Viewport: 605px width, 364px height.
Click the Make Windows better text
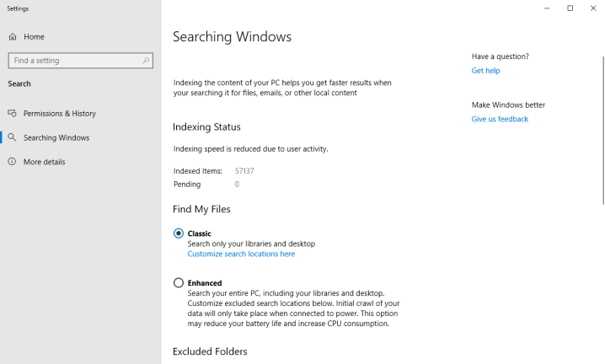(x=508, y=105)
